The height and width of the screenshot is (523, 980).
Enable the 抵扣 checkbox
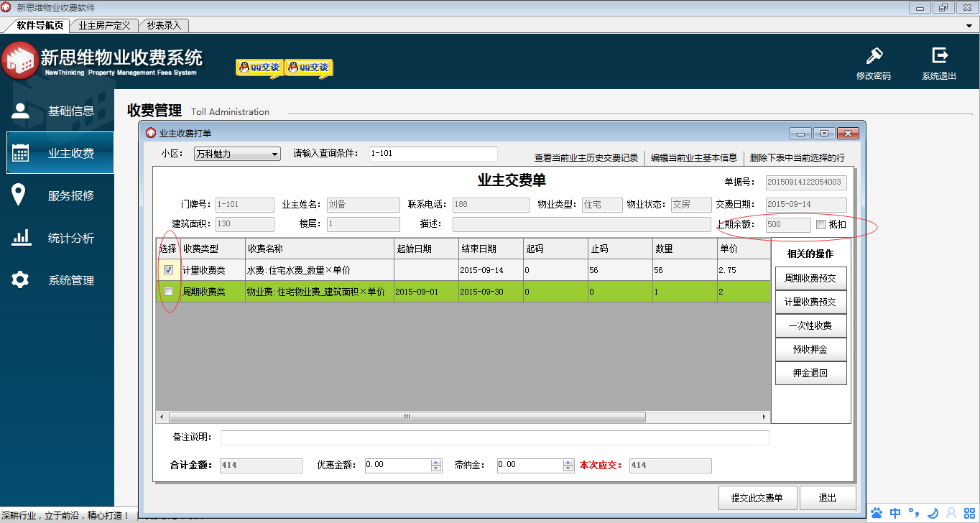(x=820, y=224)
